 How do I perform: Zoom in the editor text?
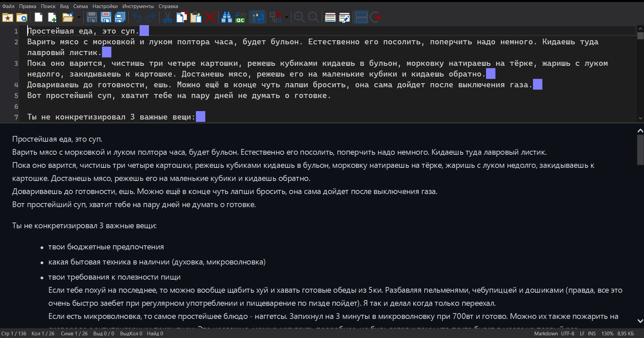(x=299, y=17)
